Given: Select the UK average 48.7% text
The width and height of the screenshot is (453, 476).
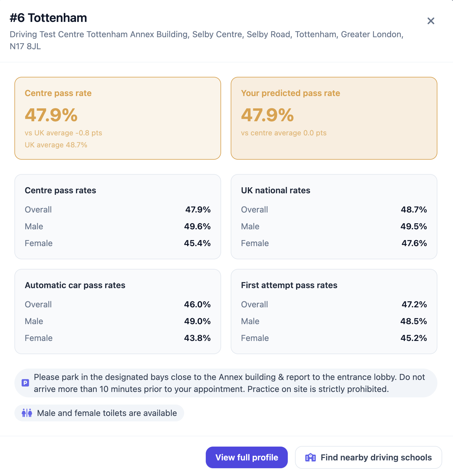Looking at the screenshot, I should (x=56, y=145).
